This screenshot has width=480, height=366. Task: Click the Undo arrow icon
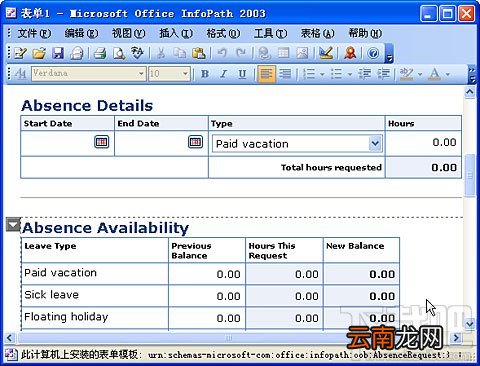tap(222, 53)
